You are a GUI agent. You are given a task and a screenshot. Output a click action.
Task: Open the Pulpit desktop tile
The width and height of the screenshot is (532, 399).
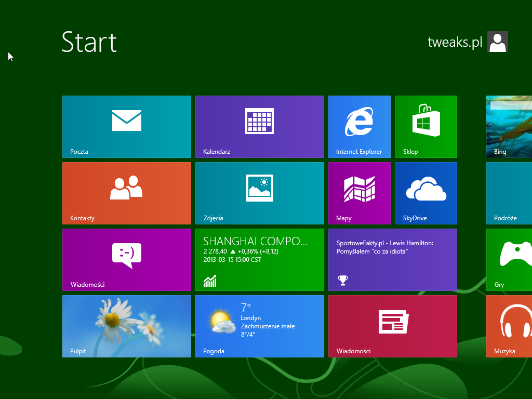(126, 326)
